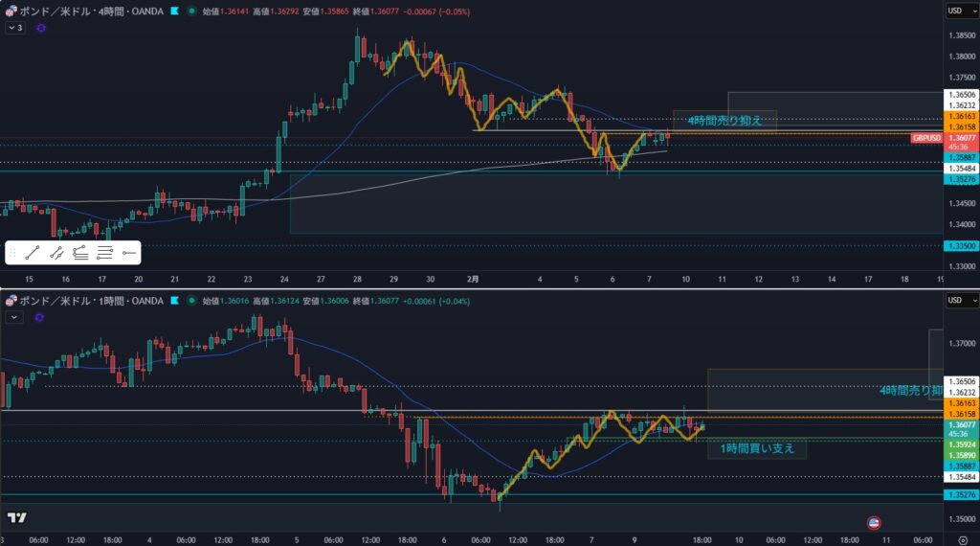Click the TradingView logo in lower chart

coord(16,517)
